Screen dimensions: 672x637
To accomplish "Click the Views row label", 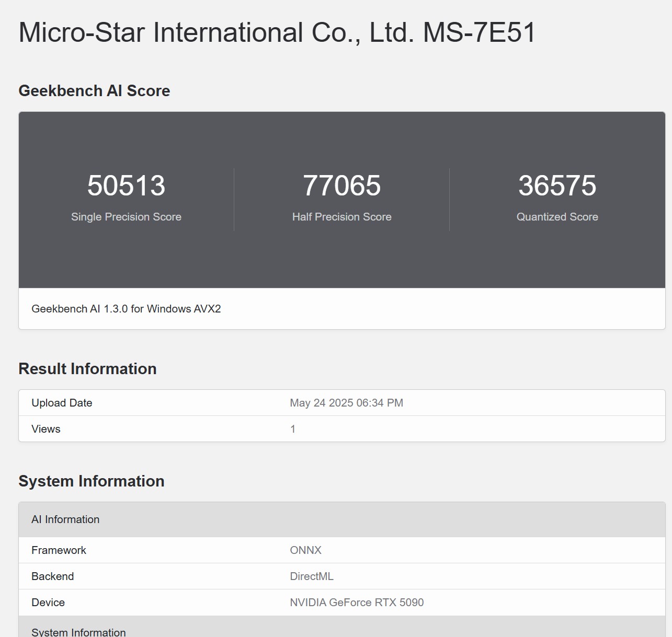I will (46, 429).
